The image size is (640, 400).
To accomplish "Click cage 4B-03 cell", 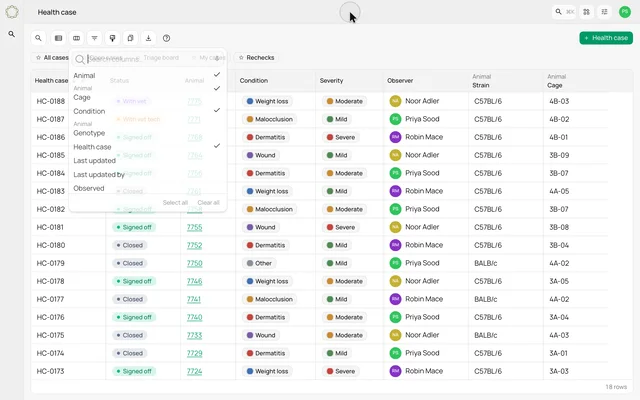I will 559,101.
